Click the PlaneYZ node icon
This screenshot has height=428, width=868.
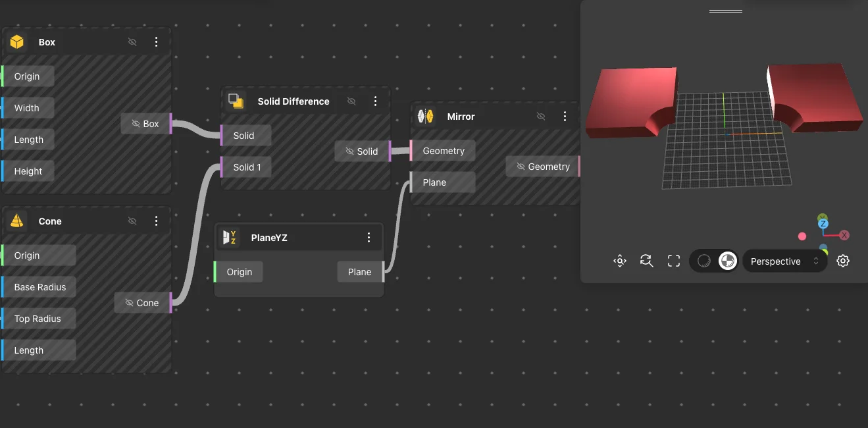230,238
